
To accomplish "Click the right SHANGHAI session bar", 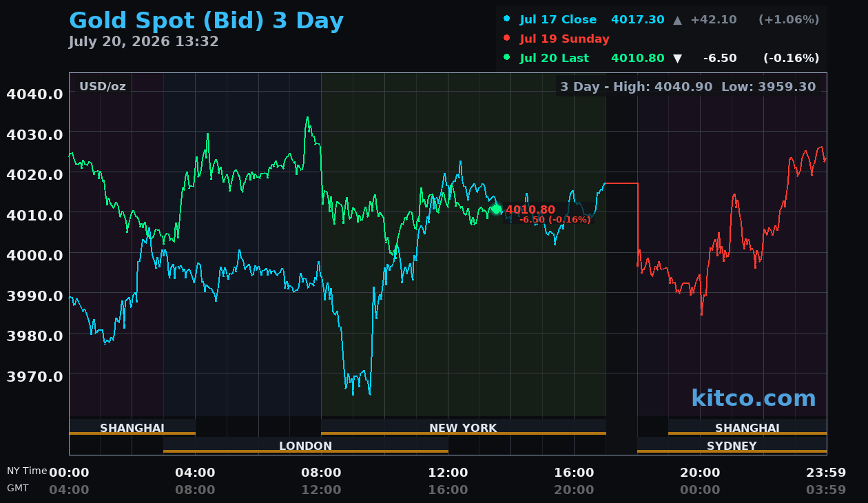I will [747, 427].
